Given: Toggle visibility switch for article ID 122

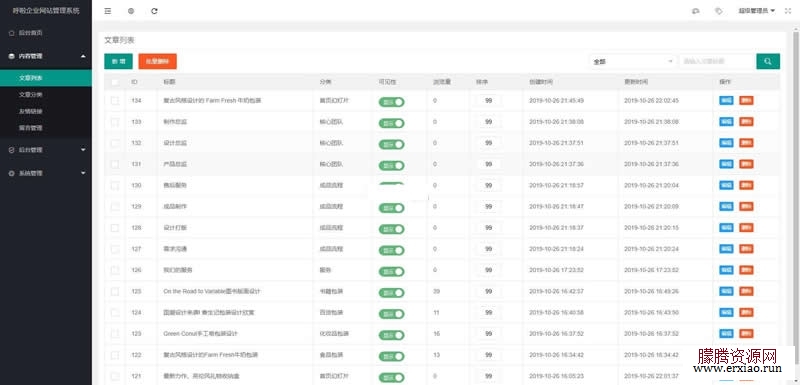Looking at the screenshot, I should click(391, 356).
